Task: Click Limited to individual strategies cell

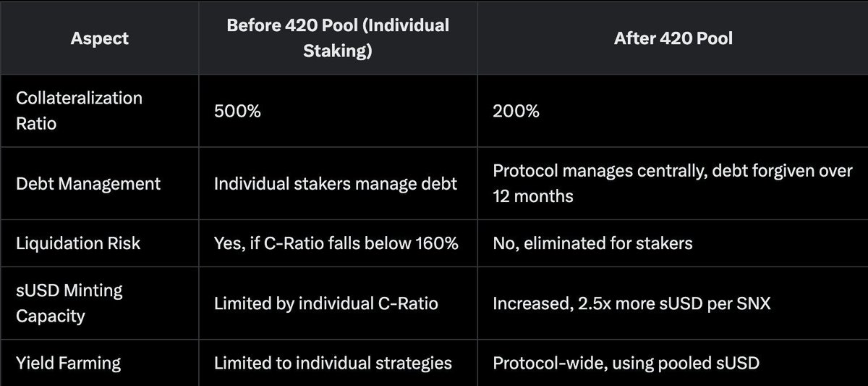Action: pyautogui.click(x=333, y=362)
